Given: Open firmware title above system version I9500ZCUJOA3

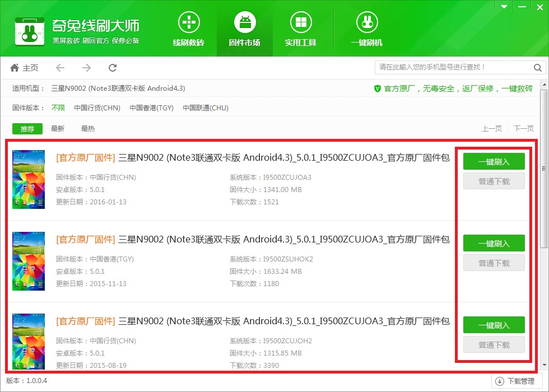Looking at the screenshot, I should click(x=253, y=158).
